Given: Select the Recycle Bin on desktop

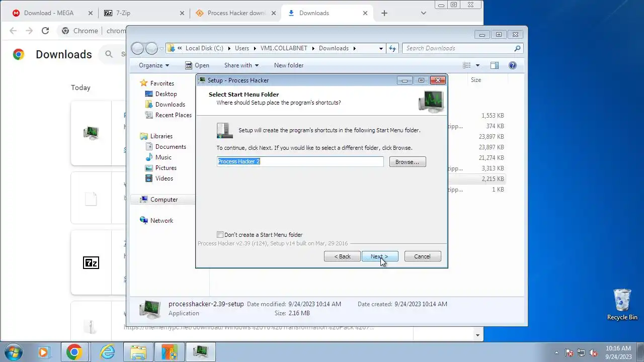Looking at the screenshot, I should [622, 304].
